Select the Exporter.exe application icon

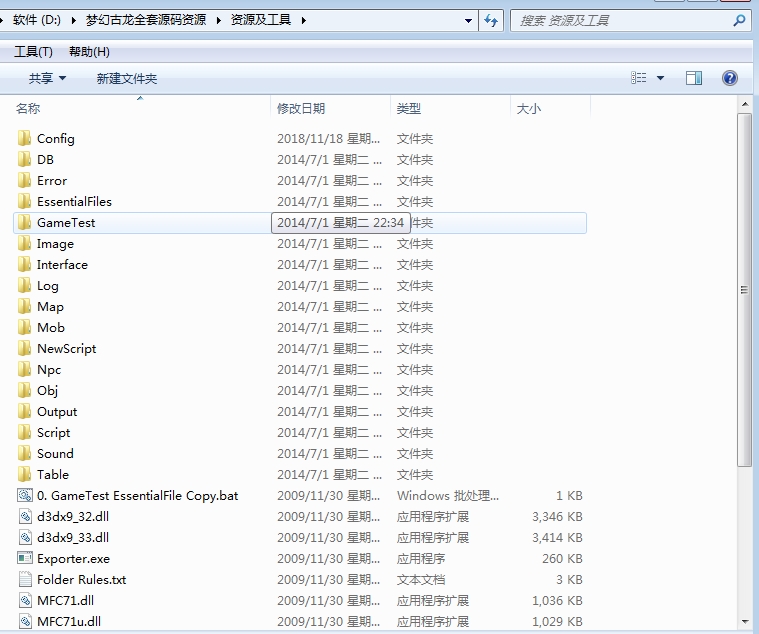tap(25, 558)
